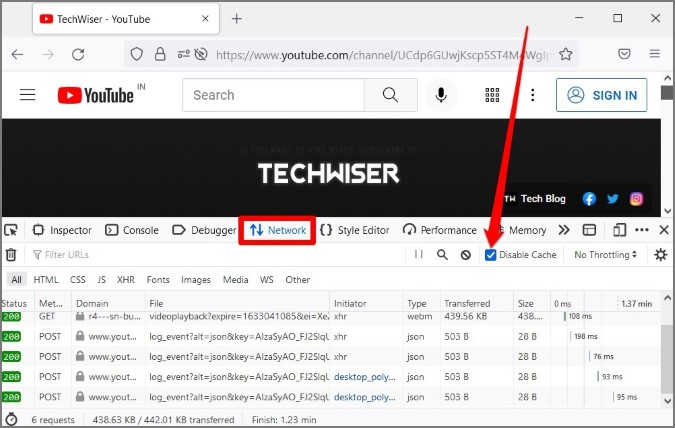This screenshot has width=675, height=428.
Task: Open the Facebook icon on channel banner
Action: tap(589, 198)
